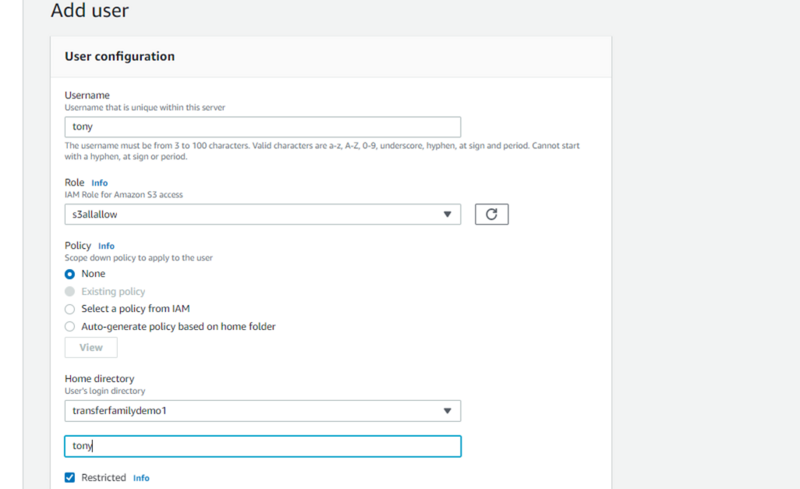Choose Auto-generate policy based on home folder
The image size is (800, 489).
[x=70, y=326]
